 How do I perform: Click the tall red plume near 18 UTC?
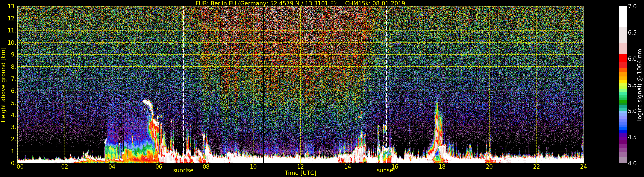coord(437,125)
